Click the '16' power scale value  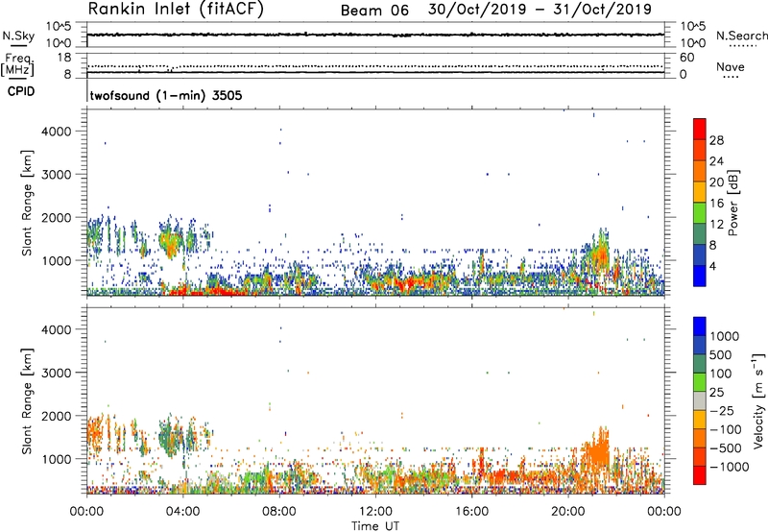point(716,203)
